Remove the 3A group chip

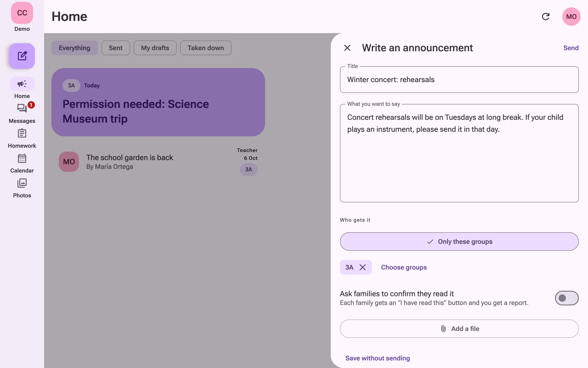pos(362,267)
